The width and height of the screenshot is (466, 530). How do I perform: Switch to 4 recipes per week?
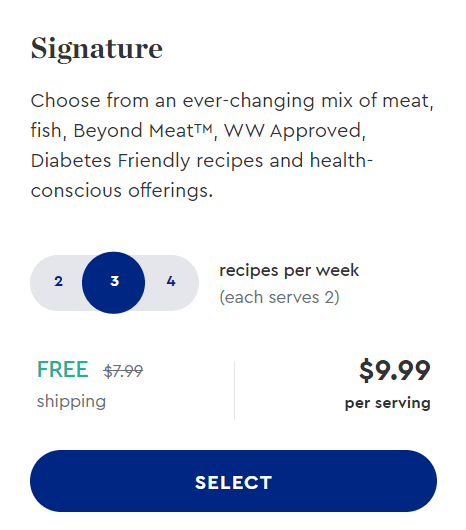pos(171,282)
